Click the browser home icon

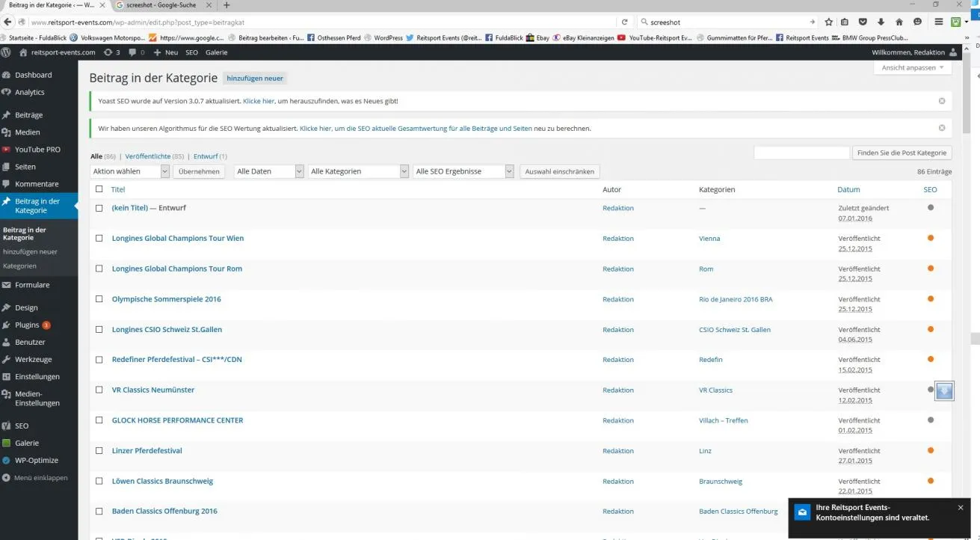(x=899, y=22)
